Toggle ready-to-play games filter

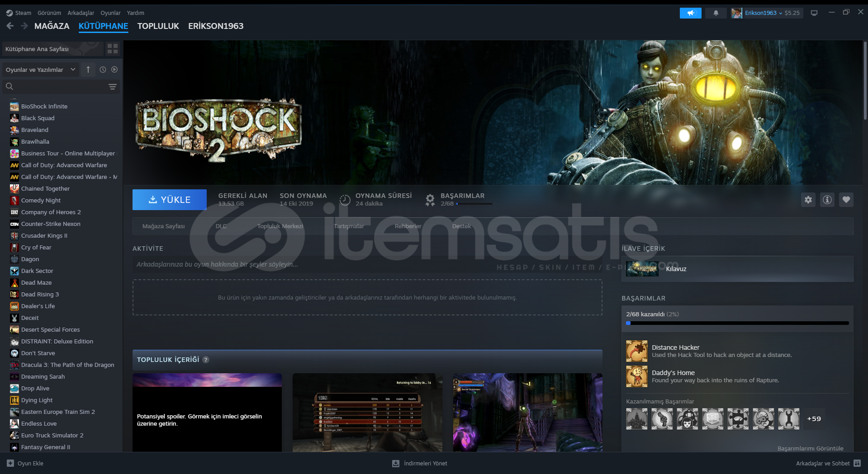pos(114,70)
